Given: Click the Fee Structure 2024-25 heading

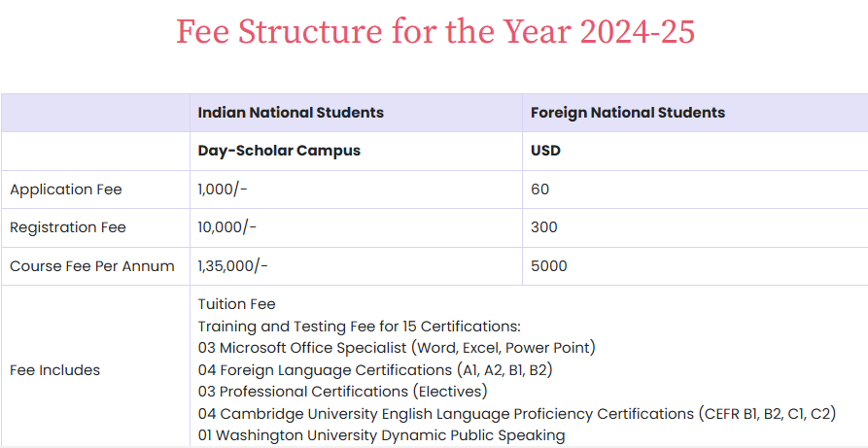Looking at the screenshot, I should point(435,32).
